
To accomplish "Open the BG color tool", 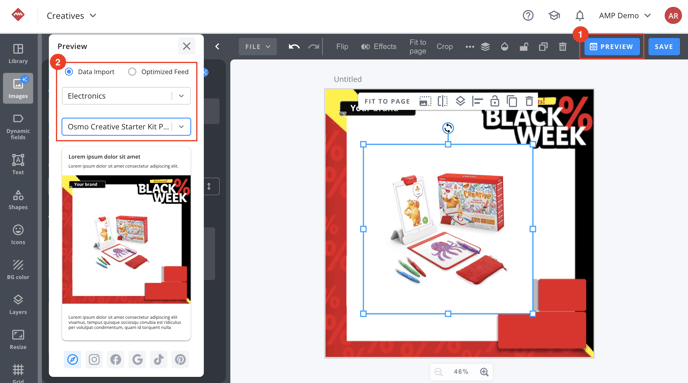I will click(x=18, y=269).
